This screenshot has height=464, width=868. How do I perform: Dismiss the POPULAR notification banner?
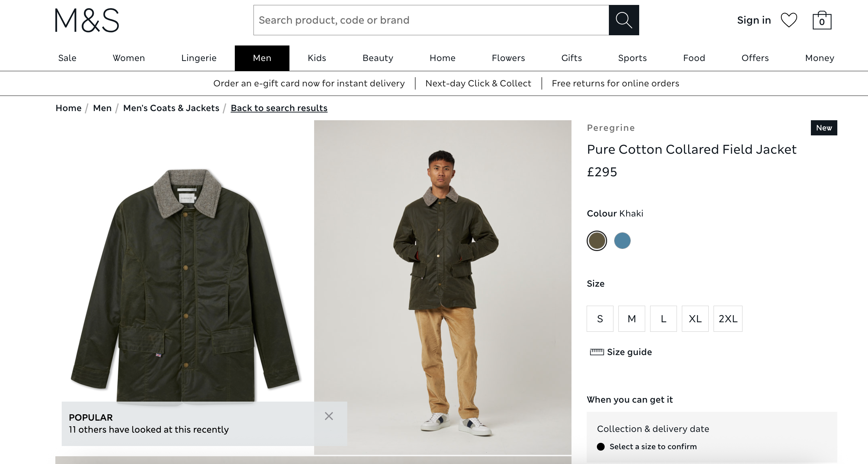(x=329, y=416)
